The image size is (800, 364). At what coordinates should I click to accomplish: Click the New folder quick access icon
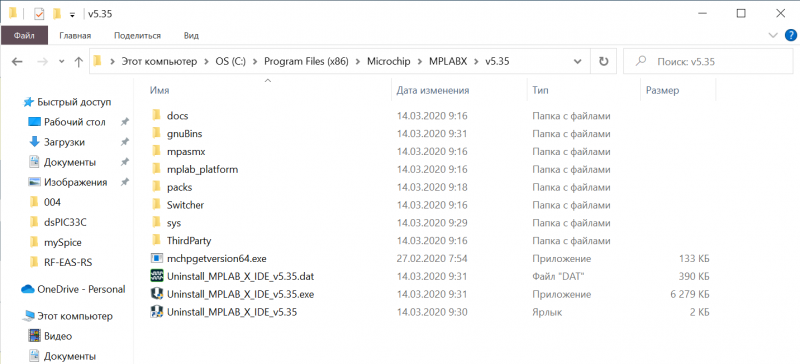pos(57,14)
